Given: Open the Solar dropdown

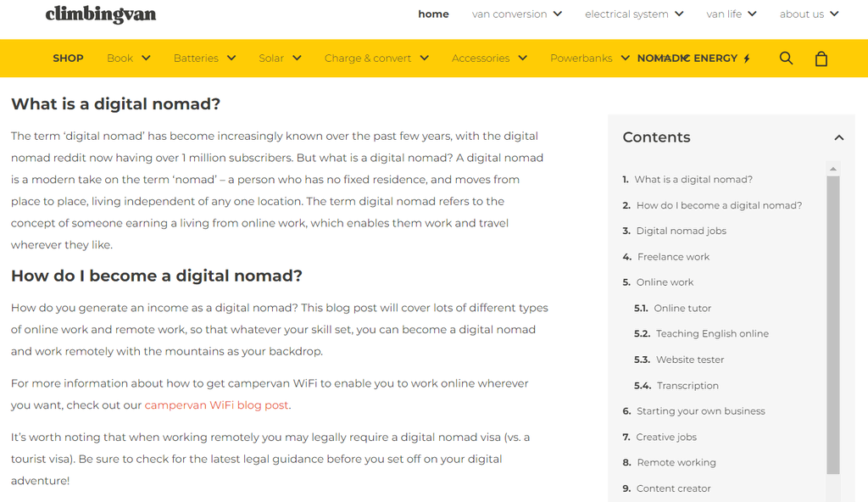Looking at the screenshot, I should [280, 59].
